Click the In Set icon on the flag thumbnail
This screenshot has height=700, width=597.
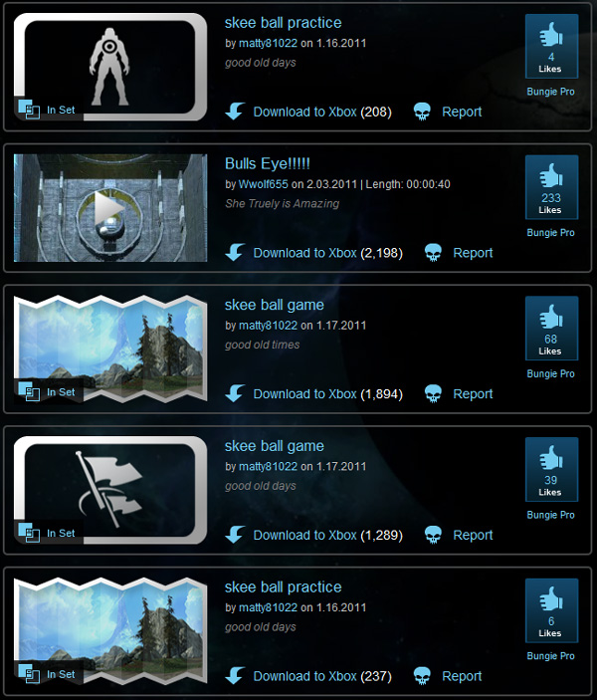click(x=29, y=533)
